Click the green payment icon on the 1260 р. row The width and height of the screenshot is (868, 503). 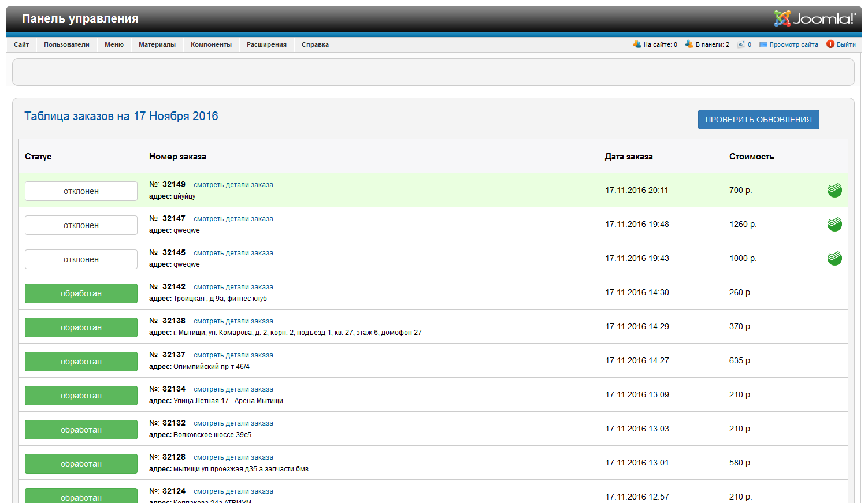(834, 224)
